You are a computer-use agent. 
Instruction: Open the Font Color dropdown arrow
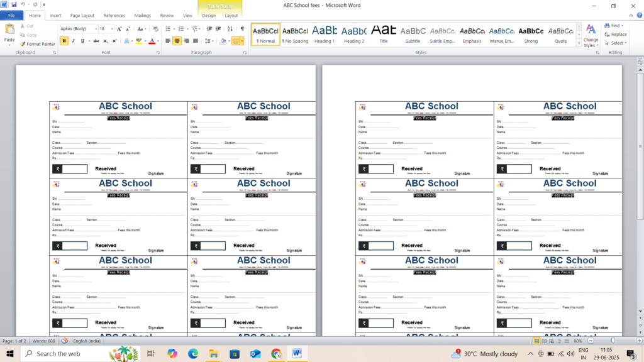(x=158, y=41)
